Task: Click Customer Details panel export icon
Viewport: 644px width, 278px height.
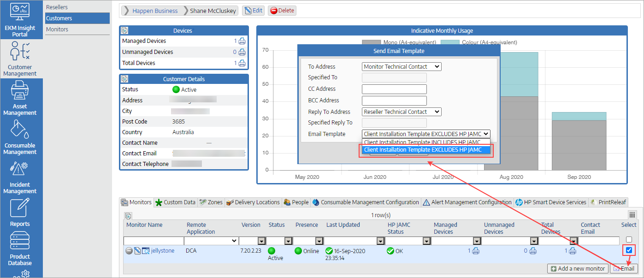Action: pyautogui.click(x=124, y=79)
